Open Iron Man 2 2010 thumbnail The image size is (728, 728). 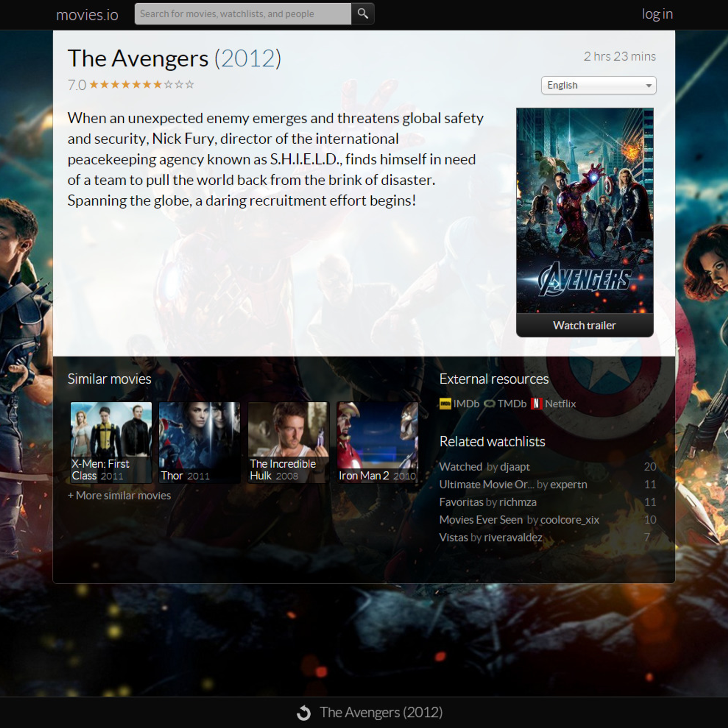(x=377, y=442)
